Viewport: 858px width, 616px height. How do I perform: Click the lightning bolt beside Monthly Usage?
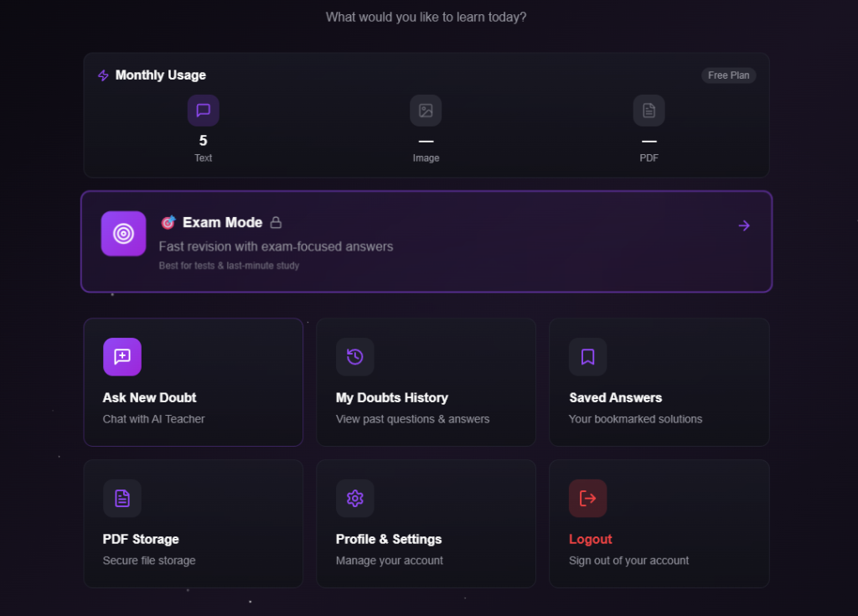click(102, 75)
